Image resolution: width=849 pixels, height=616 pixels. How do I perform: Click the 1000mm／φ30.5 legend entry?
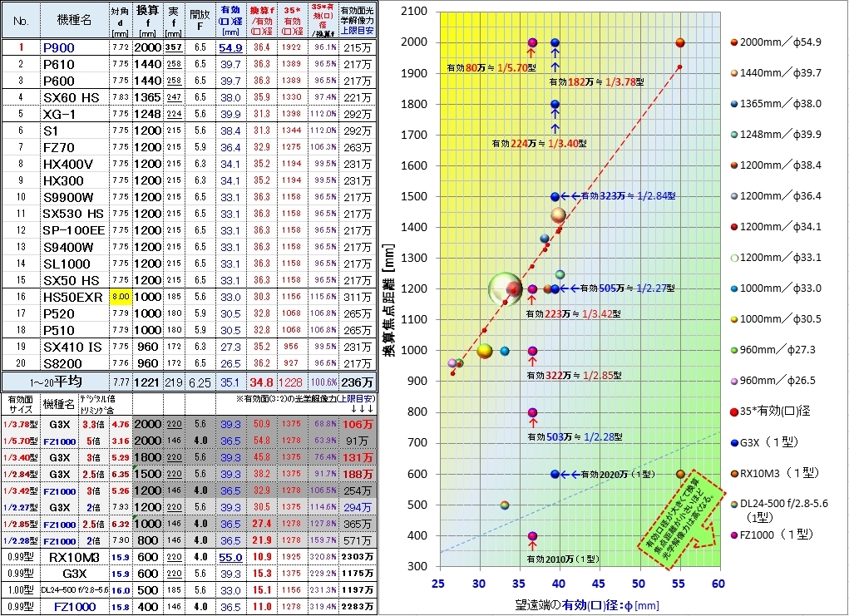click(775, 319)
